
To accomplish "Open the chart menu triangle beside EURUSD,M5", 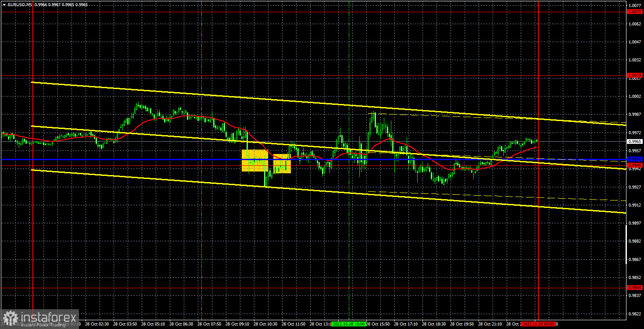I will point(4,4).
